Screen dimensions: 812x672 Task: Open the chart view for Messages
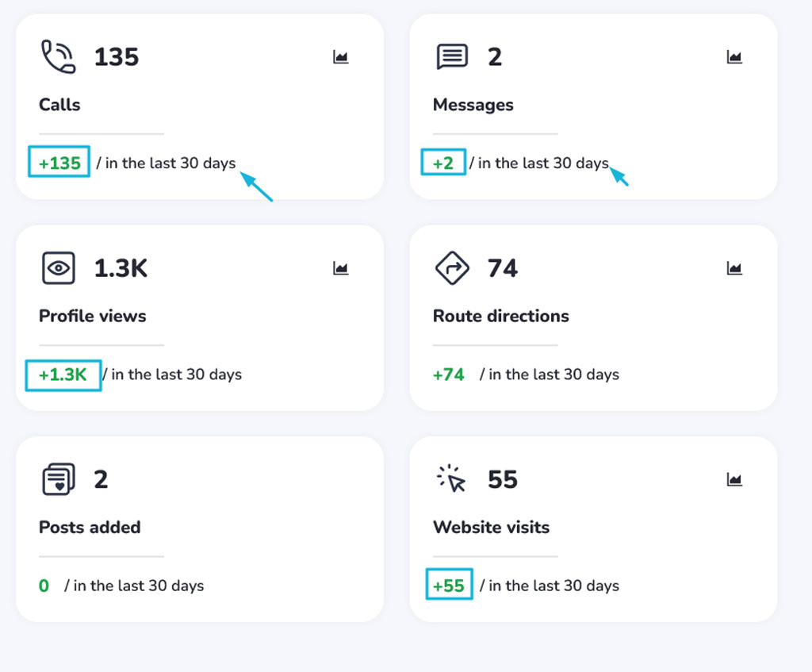733,56
